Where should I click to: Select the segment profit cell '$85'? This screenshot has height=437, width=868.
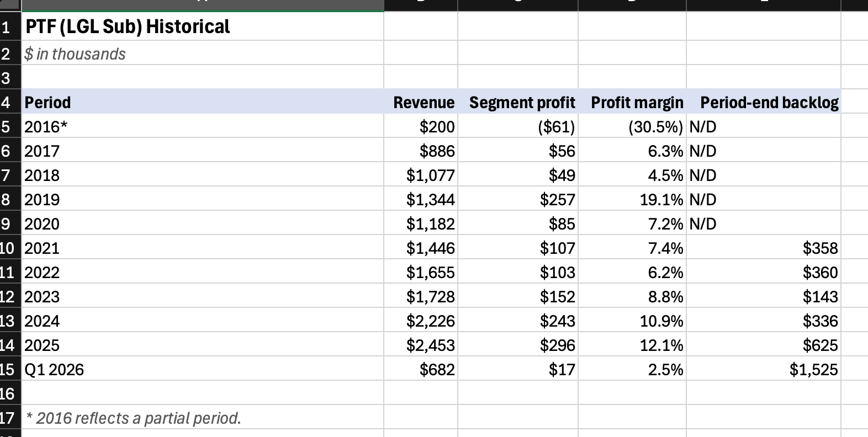point(518,223)
